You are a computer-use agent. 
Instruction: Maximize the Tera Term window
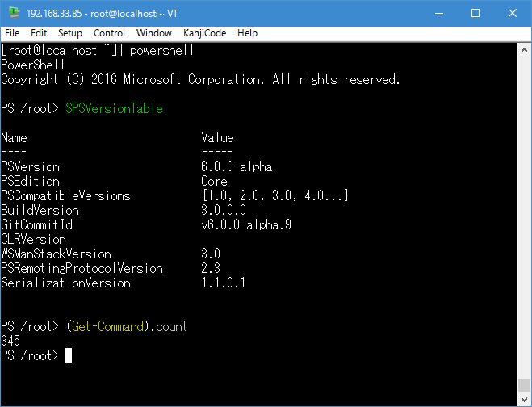pyautogui.click(x=475, y=13)
